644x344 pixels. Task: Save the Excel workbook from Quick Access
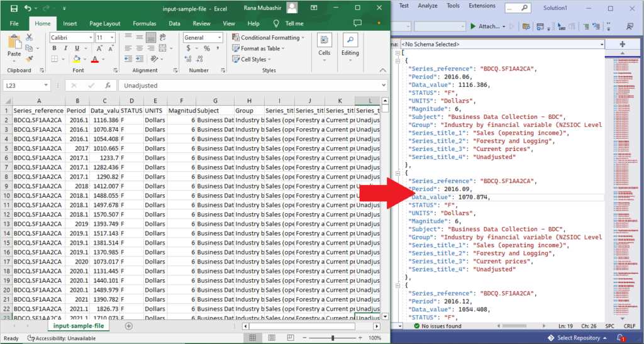click(x=14, y=8)
